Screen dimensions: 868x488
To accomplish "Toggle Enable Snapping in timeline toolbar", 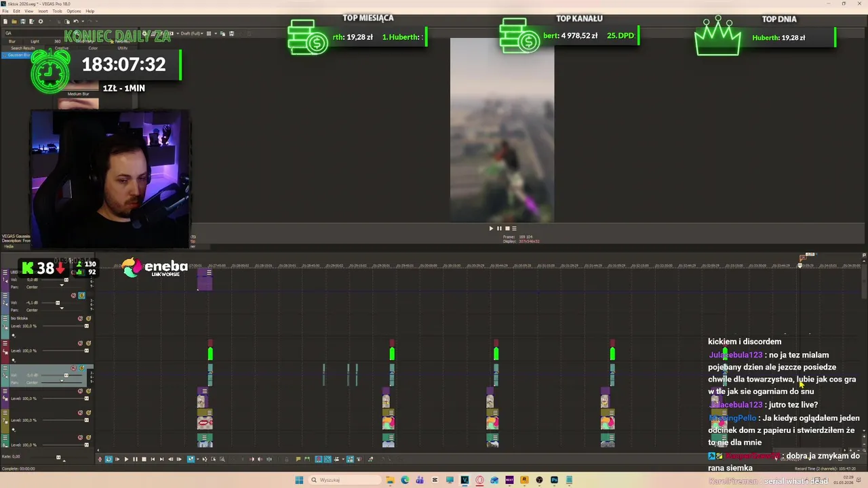I will [319, 460].
